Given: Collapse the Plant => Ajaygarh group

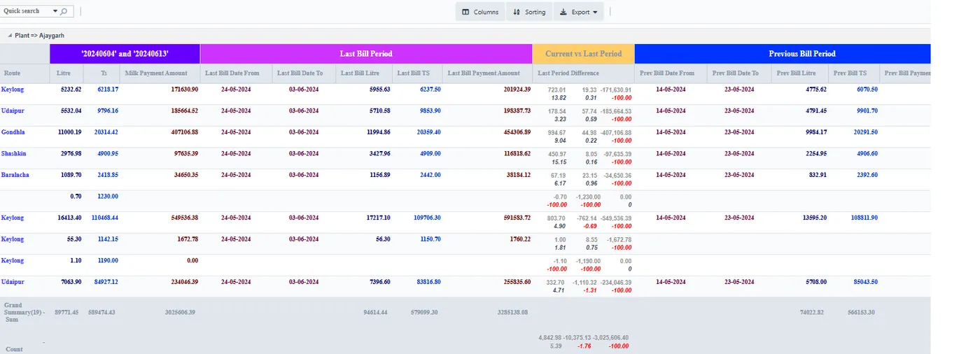Looking at the screenshot, I should [x=10, y=35].
